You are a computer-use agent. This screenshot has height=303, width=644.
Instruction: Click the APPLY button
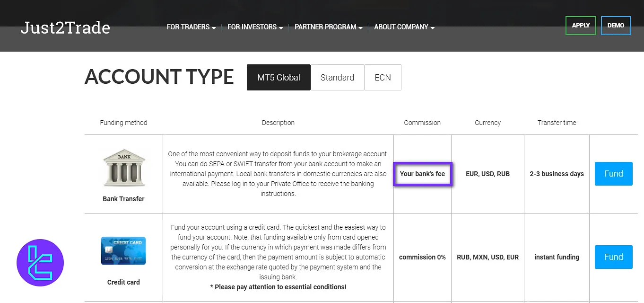coord(581,26)
